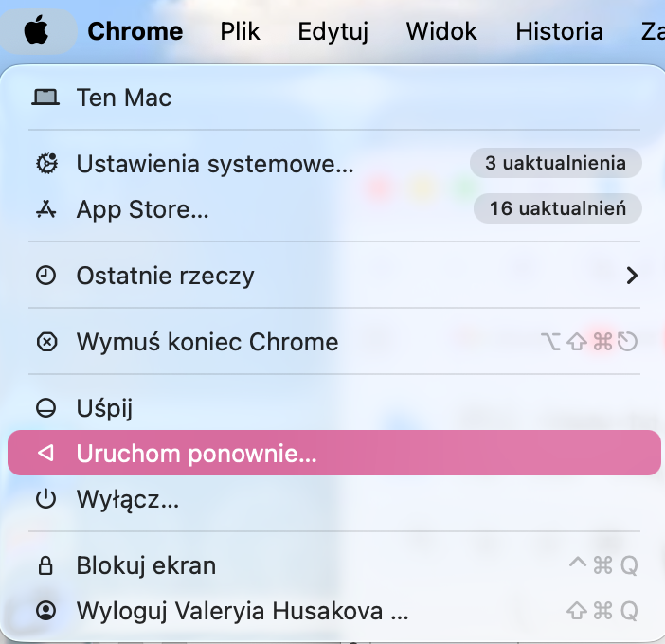Choose Wyloguj Valeryia Husakova …
This screenshot has height=644, width=665.
(x=334, y=611)
